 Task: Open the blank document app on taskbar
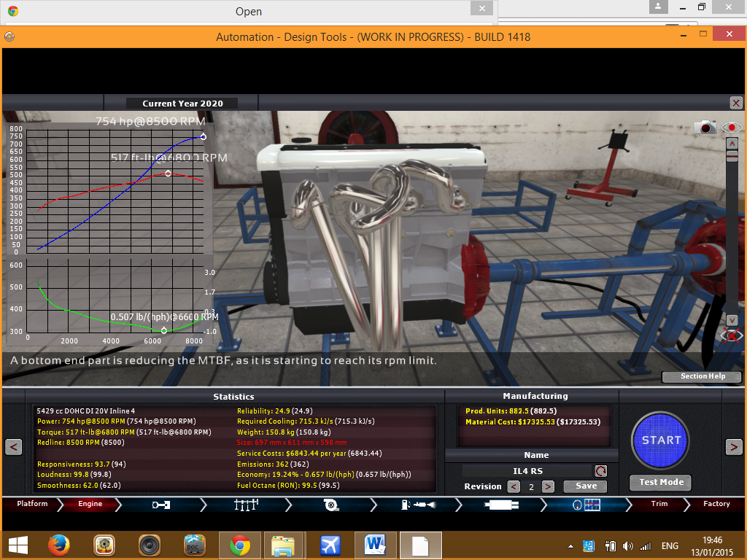[421, 545]
